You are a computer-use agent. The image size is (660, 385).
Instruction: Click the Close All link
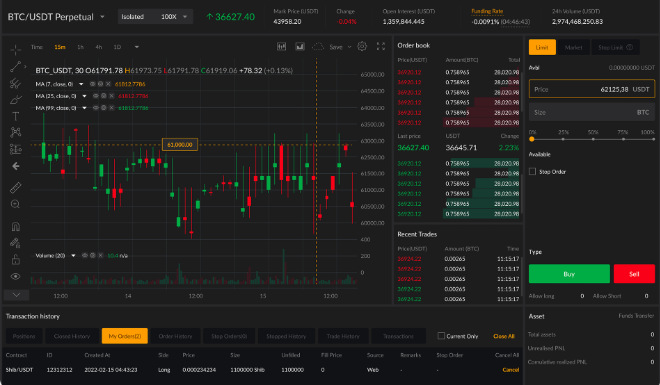click(x=504, y=336)
